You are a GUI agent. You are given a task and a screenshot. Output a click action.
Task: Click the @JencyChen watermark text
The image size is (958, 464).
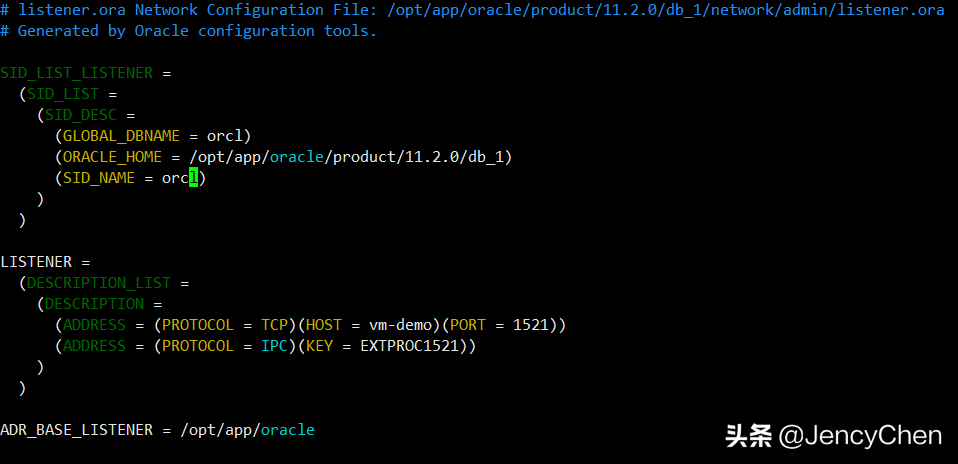pyautogui.click(x=859, y=437)
